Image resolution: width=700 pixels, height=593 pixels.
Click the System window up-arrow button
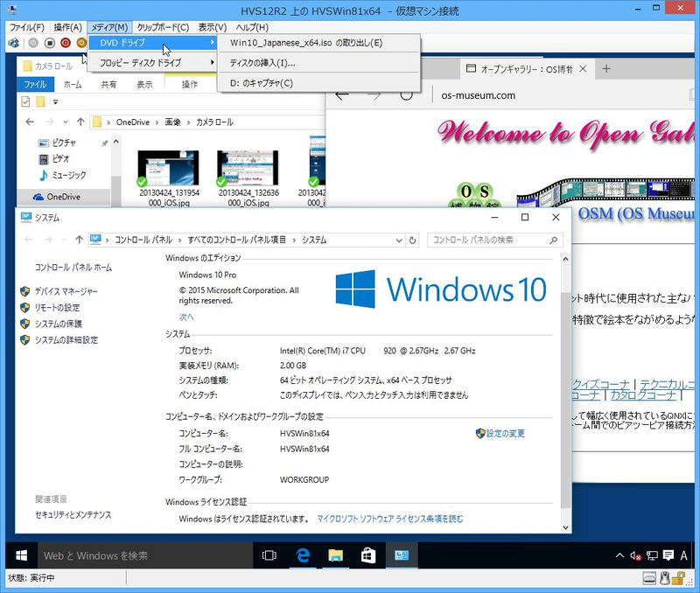coord(80,240)
